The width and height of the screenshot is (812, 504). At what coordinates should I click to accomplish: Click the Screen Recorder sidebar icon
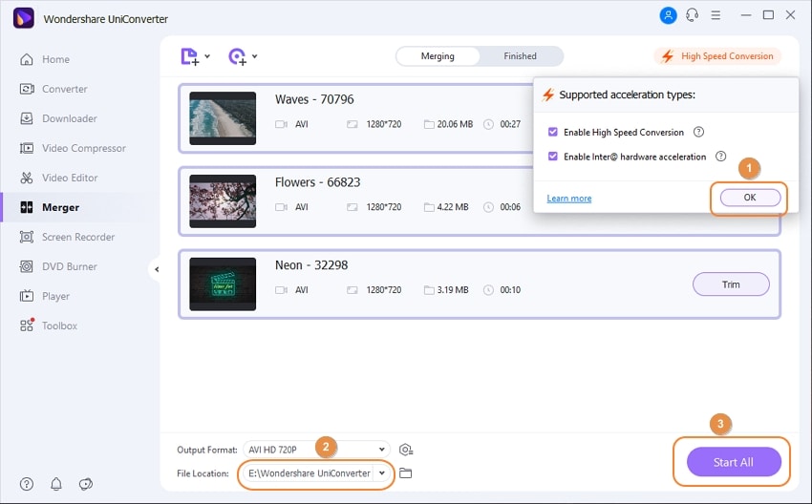coord(27,237)
